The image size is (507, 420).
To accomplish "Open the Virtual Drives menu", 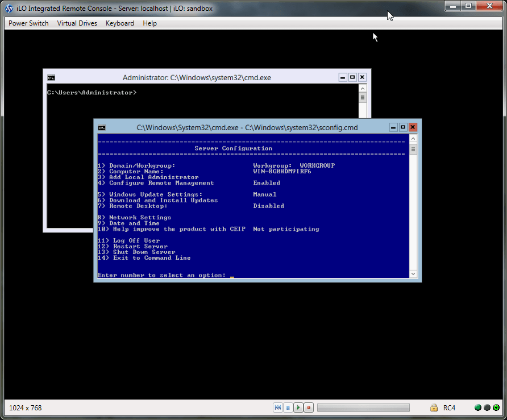I will [77, 23].
